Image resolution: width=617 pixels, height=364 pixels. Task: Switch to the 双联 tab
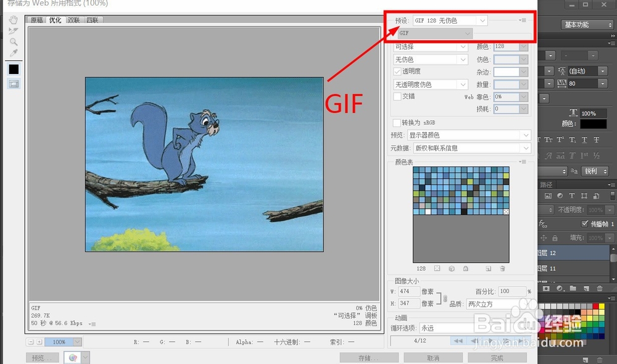click(73, 20)
